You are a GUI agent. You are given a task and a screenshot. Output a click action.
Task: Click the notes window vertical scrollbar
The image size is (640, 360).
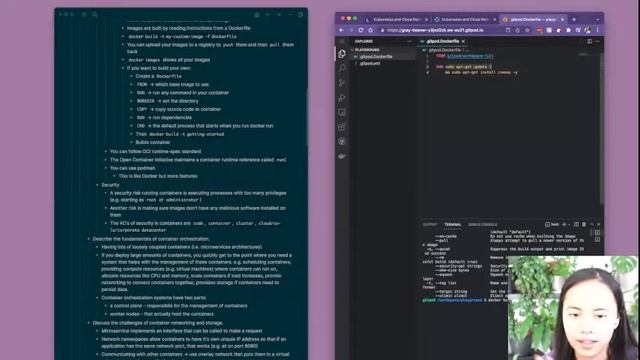(307, 118)
